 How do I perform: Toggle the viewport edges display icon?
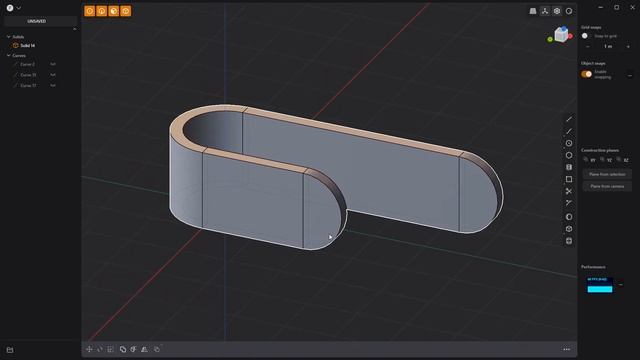tap(545, 11)
